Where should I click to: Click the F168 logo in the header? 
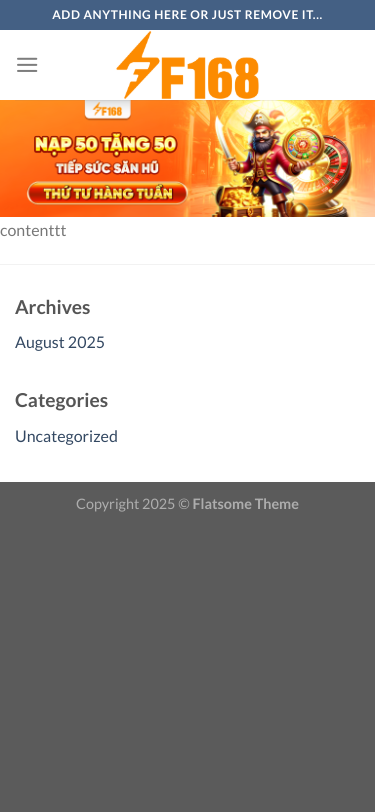[188, 65]
